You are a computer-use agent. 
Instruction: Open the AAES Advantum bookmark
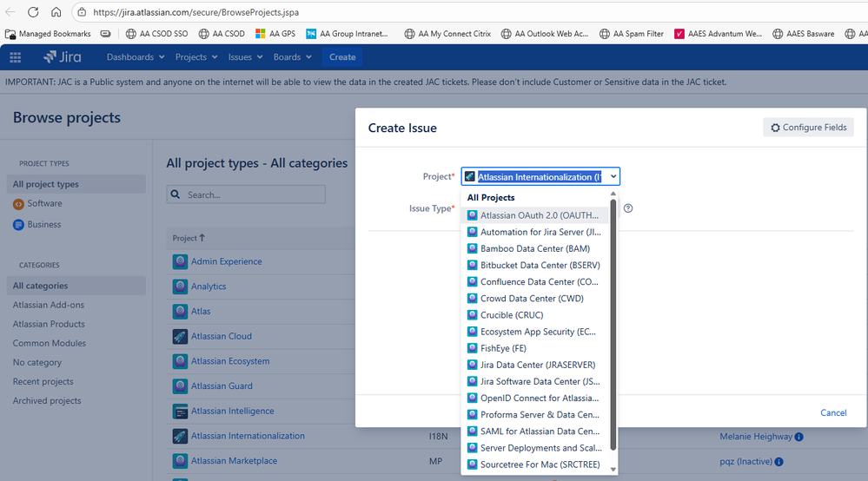tap(718, 34)
